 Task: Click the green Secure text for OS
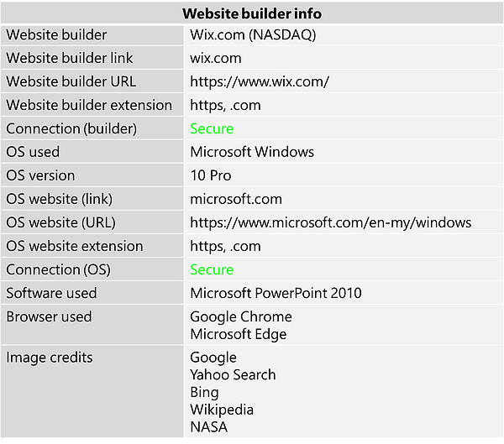(212, 270)
